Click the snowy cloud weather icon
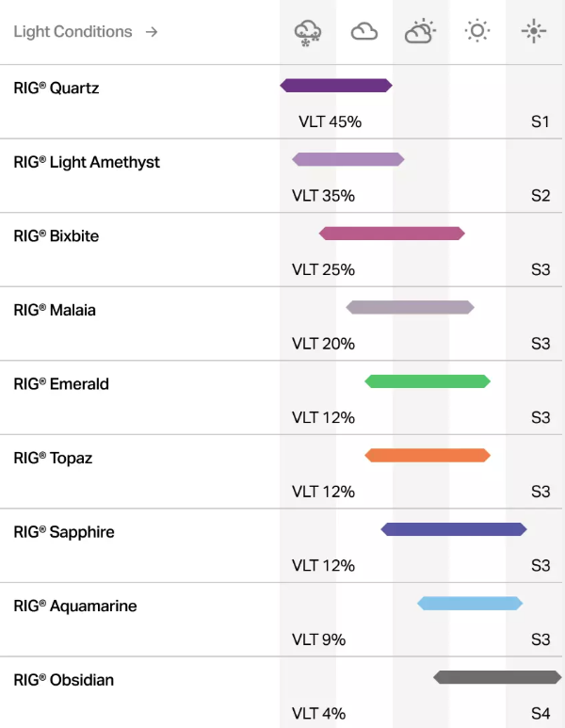565x728 pixels. point(308,32)
